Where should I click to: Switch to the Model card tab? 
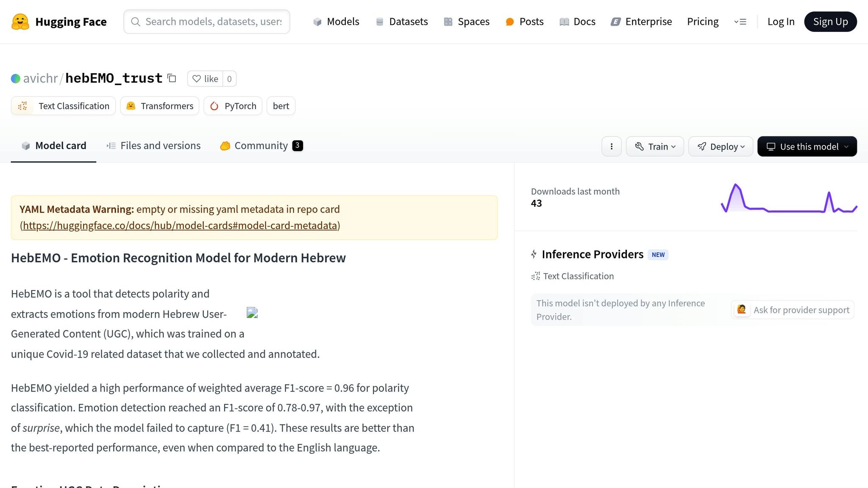click(x=53, y=146)
